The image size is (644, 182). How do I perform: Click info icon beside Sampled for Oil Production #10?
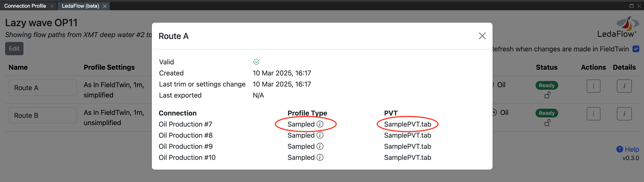[x=320, y=157]
